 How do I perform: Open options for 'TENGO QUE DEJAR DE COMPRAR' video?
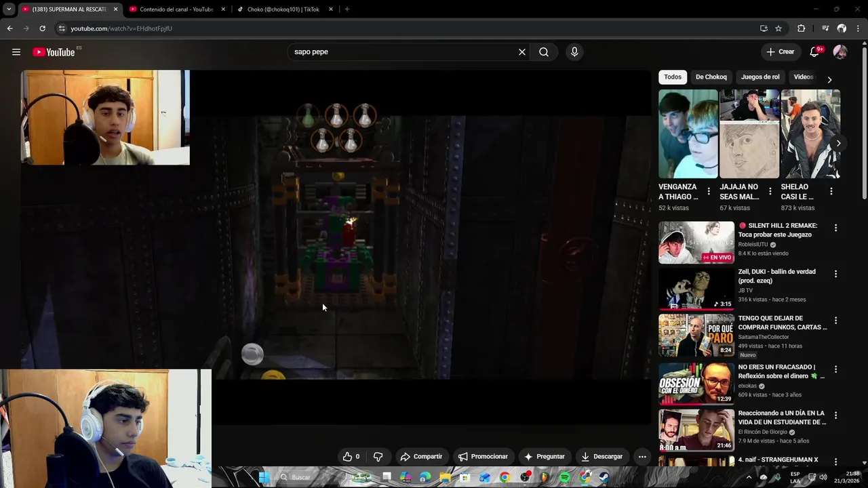835,321
